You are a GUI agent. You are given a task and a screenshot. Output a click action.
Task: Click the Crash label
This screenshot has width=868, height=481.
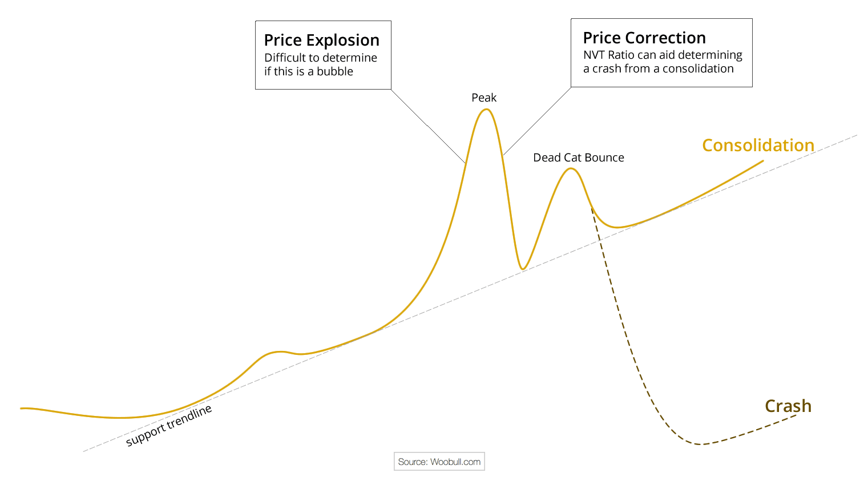(788, 406)
